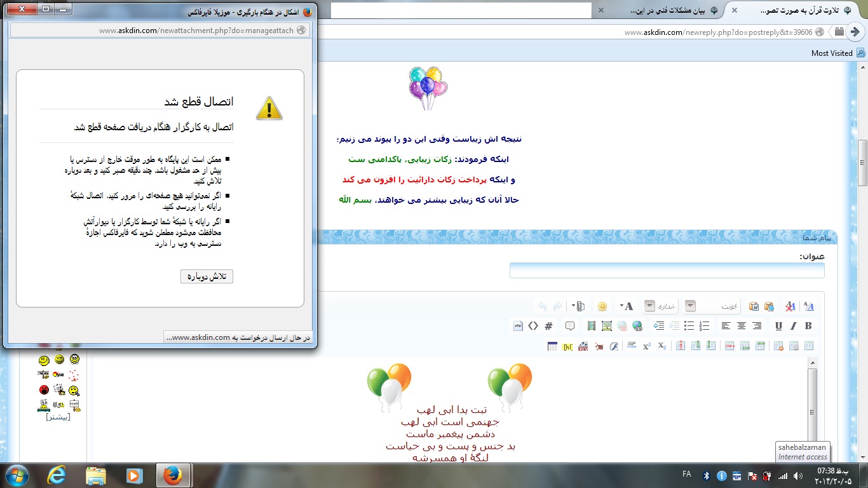
Task: Wrap selection in CODE hash tag
Action: [x=548, y=326]
